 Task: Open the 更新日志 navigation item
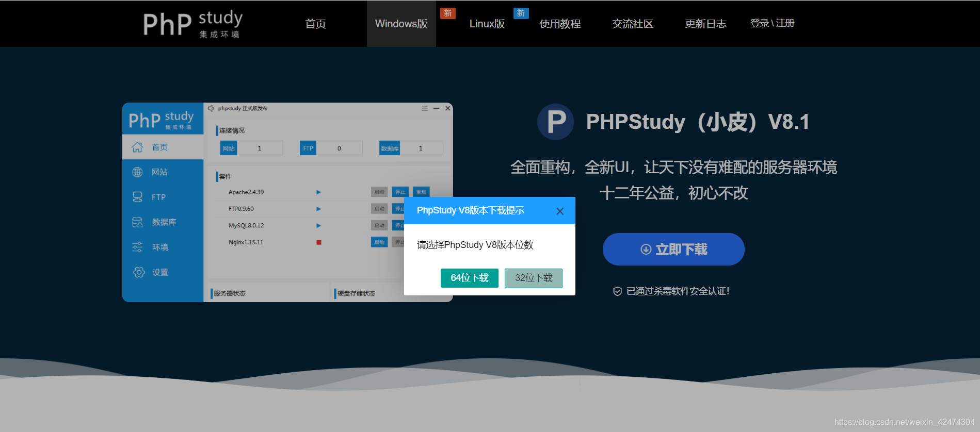pos(705,24)
